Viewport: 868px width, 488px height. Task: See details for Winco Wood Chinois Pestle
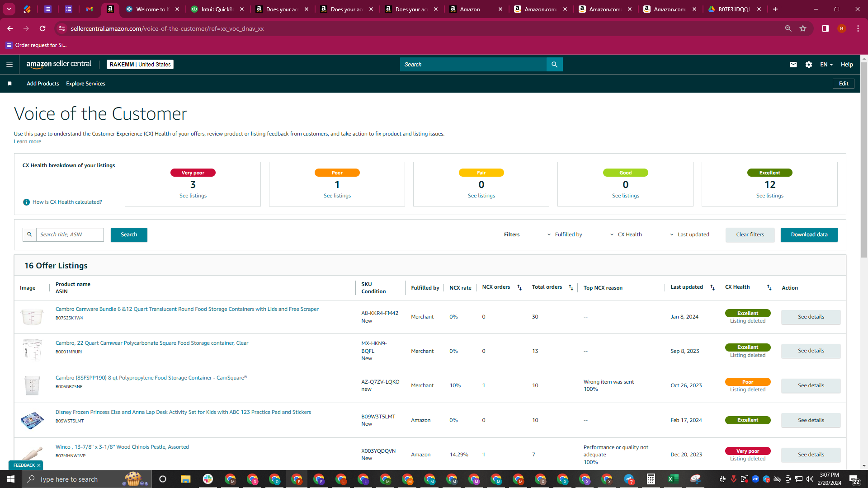point(811,455)
